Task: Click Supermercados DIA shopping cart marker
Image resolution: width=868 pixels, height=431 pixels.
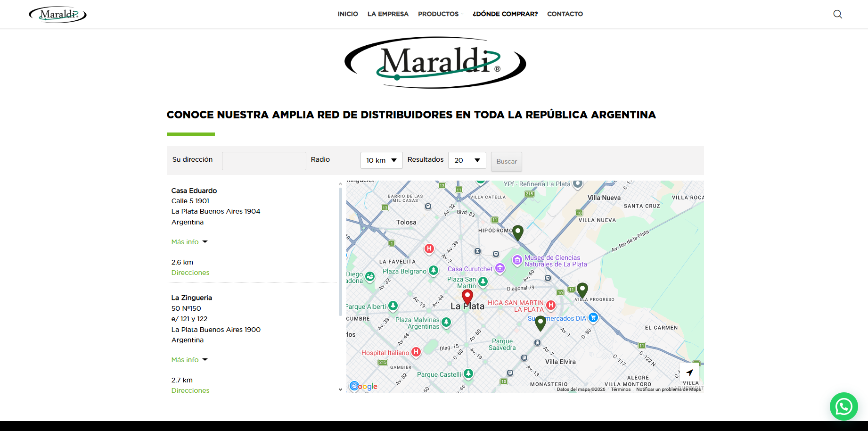Action: tap(593, 318)
